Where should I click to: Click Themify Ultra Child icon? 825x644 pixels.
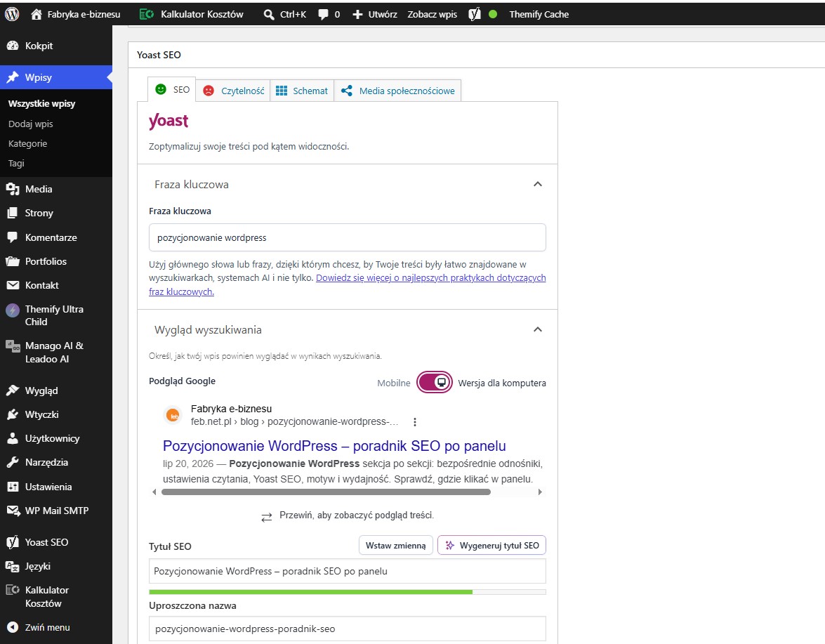coord(13,310)
